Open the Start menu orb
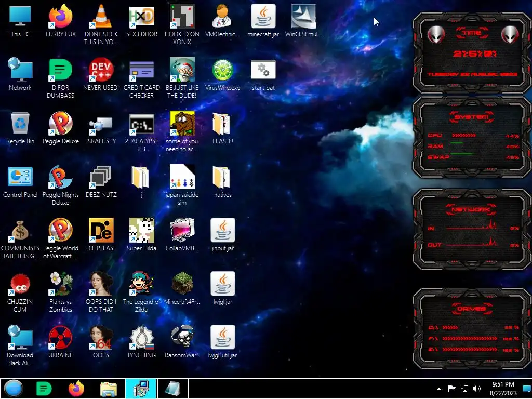Image resolution: width=532 pixels, height=399 pixels. [x=13, y=389]
